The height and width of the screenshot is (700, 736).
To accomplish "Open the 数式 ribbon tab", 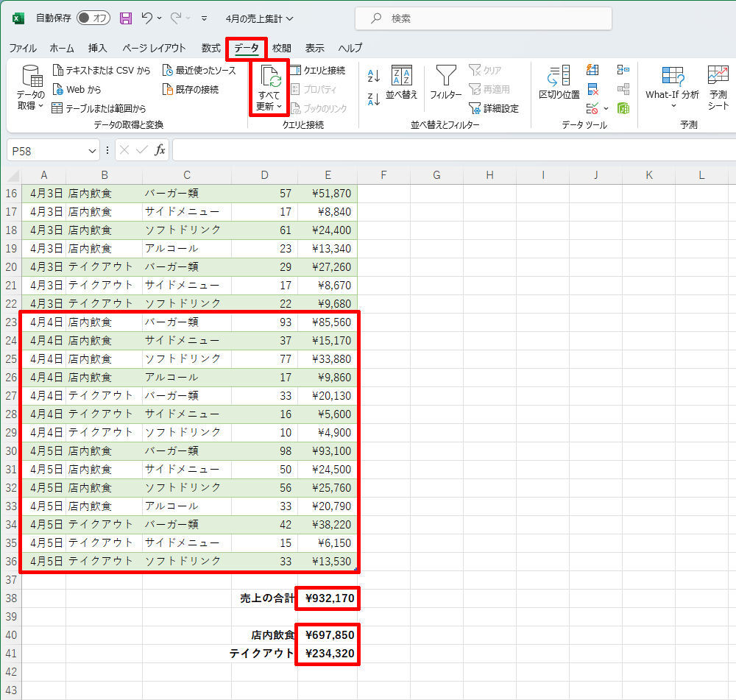I will [210, 48].
